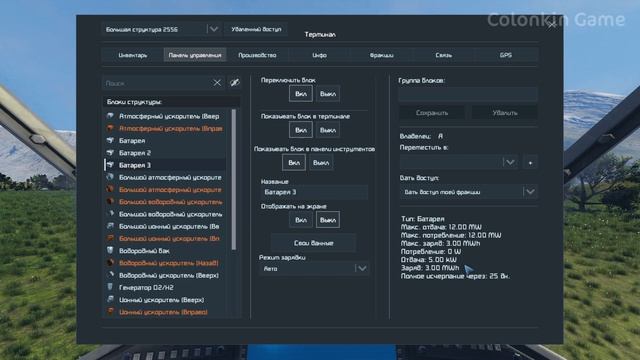Click the text Макс. потребление: 12.00 MW
Viewport: 640px width, 360px height.
pyautogui.click(x=451, y=235)
